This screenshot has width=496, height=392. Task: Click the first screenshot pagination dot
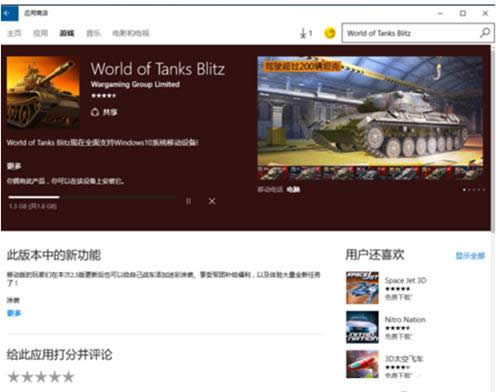(464, 190)
